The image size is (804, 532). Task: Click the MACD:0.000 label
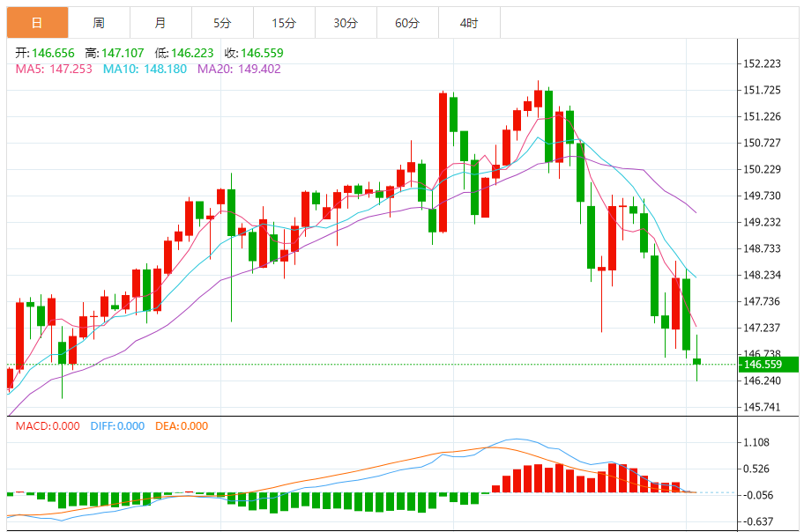pyautogui.click(x=48, y=426)
